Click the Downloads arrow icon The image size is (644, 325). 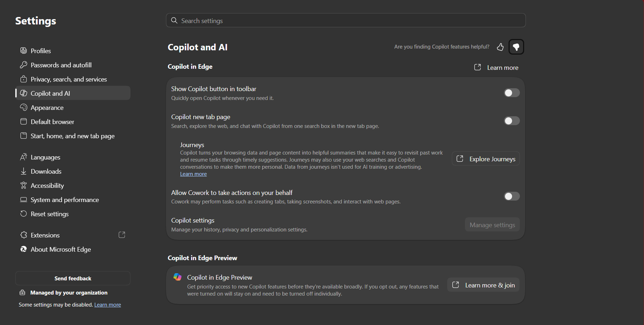click(x=23, y=171)
